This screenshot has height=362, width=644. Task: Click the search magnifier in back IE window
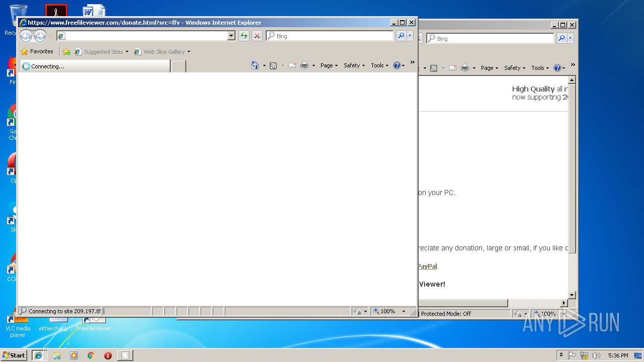[x=561, y=38]
